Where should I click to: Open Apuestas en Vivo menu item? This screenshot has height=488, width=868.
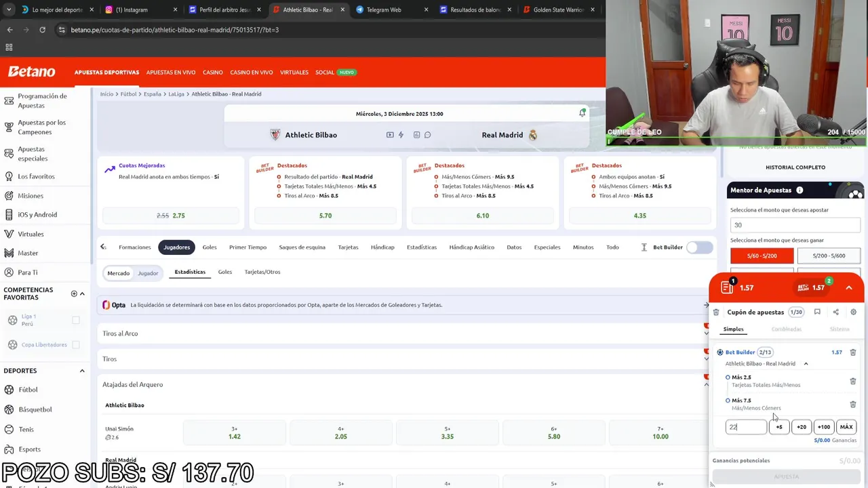(171, 73)
